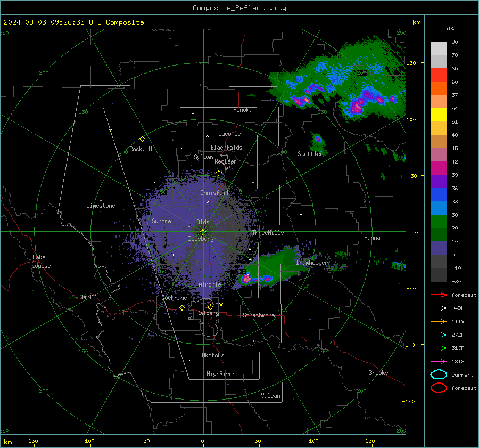Click the red forecast ellipse legend icon
479x448 pixels.
(x=439, y=388)
